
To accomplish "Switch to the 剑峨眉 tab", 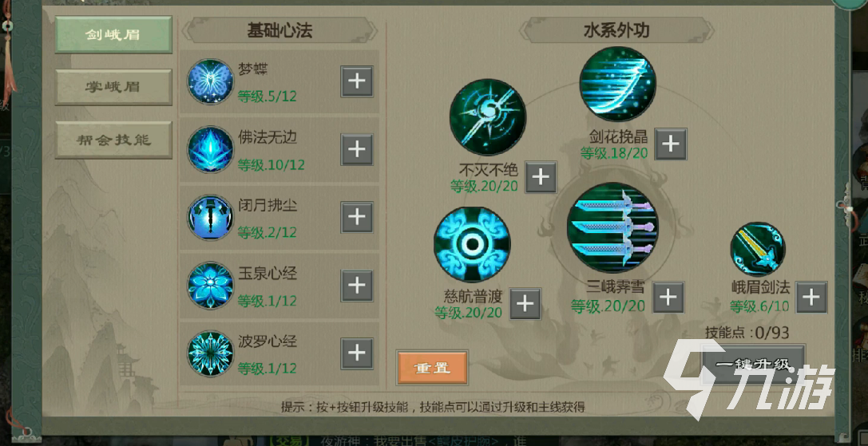I will (x=113, y=34).
